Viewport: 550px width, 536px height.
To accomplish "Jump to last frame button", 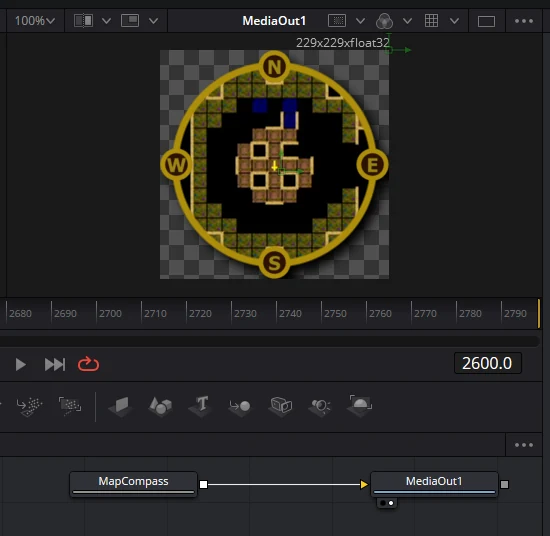I will click(x=55, y=364).
